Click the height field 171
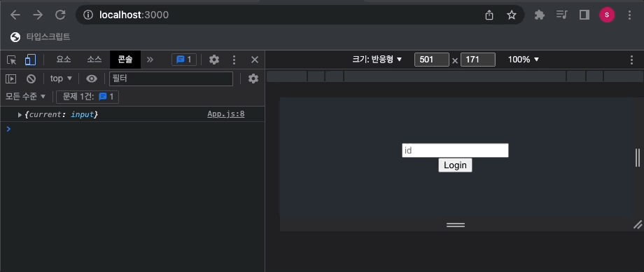644x272 pixels. pyautogui.click(x=477, y=60)
